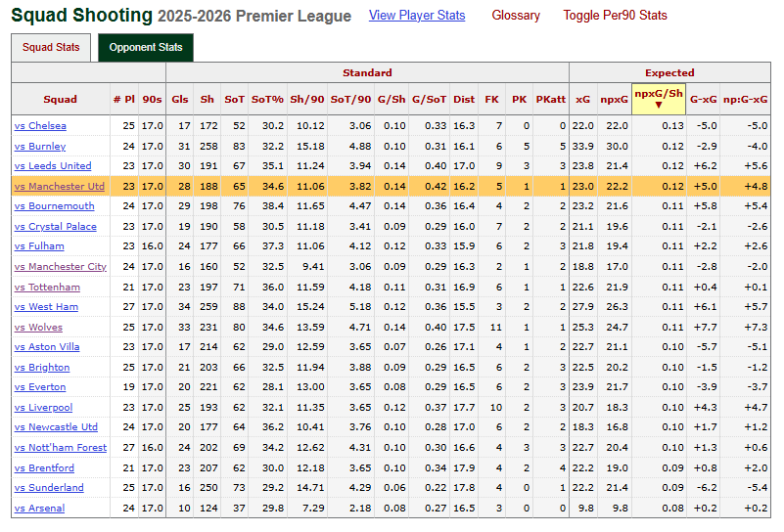Open the vs Manchester Utd link
784x532 pixels.
coord(59,186)
